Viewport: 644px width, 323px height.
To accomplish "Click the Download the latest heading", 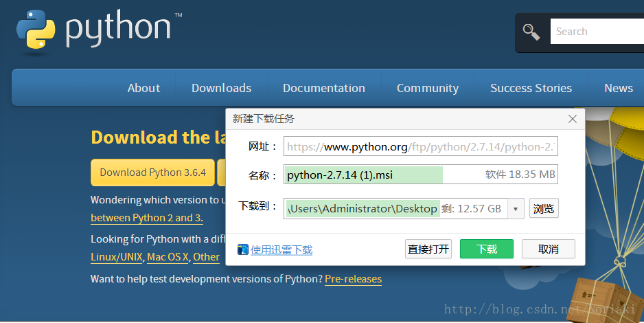I will pyautogui.click(x=158, y=137).
